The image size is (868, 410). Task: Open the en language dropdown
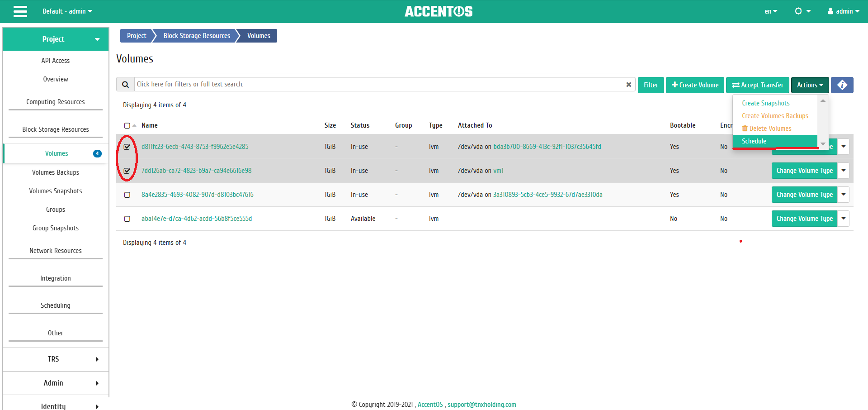(771, 11)
